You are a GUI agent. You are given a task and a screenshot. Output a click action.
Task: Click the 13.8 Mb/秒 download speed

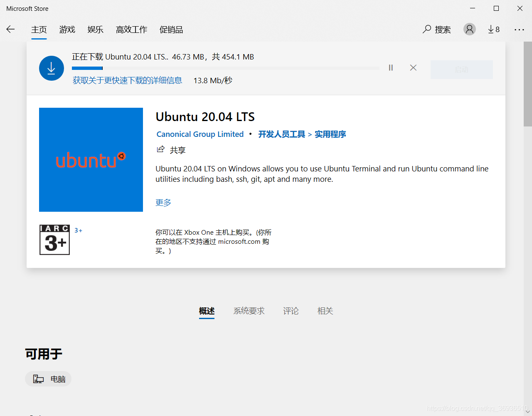pyautogui.click(x=213, y=80)
